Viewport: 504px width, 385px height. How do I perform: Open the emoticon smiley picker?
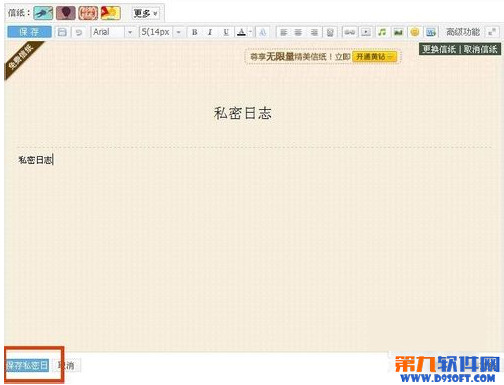[415, 32]
